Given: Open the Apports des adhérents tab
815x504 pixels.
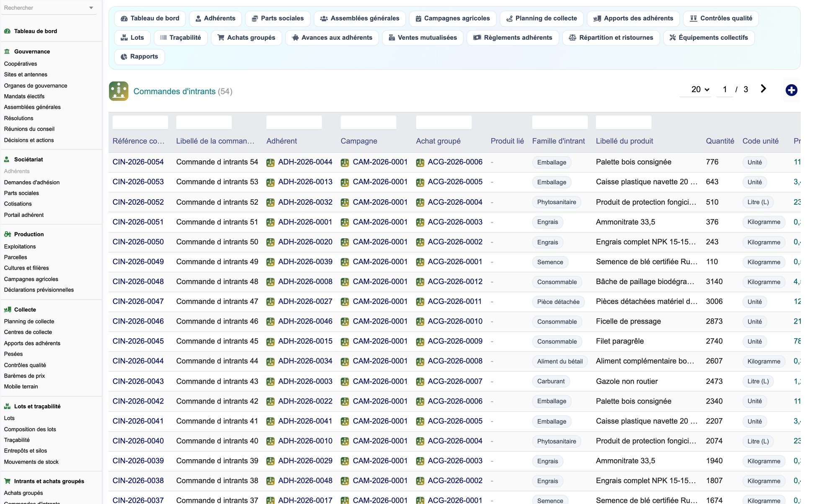Looking at the screenshot, I should tap(633, 18).
